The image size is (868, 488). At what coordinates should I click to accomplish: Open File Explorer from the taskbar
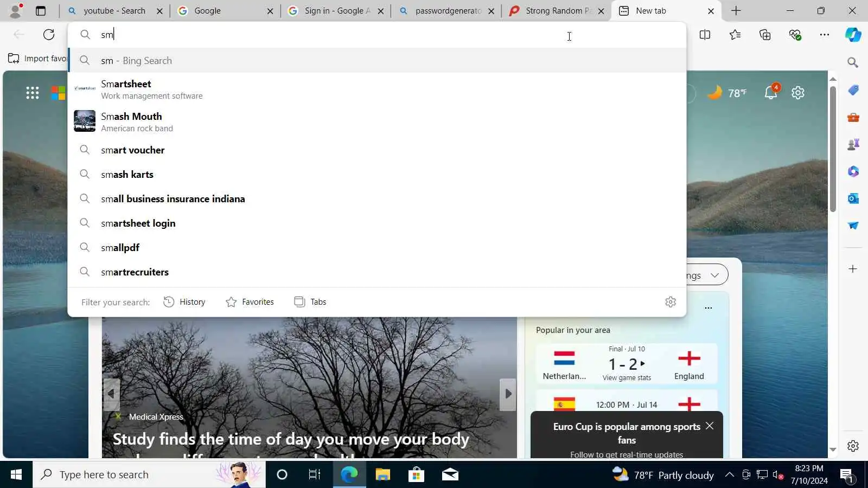pos(383,474)
